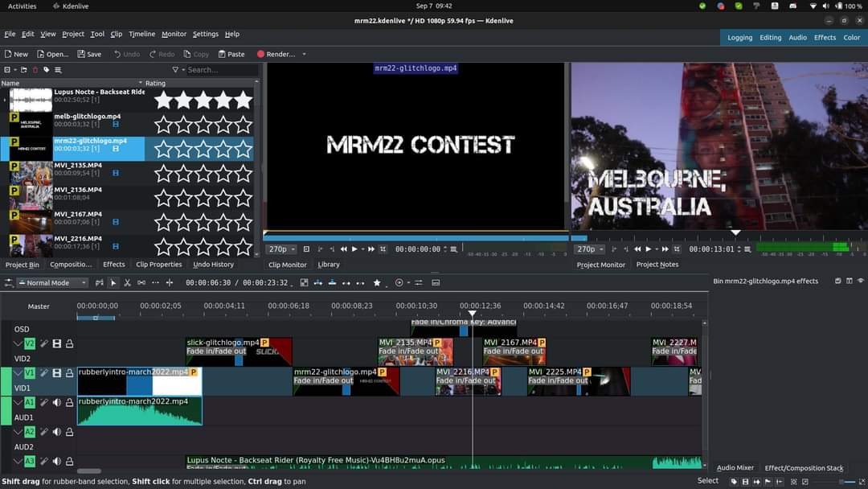The width and height of the screenshot is (868, 489).
Task: Switch to the Effects tab beside the Project Bin tab
Action: click(x=113, y=264)
